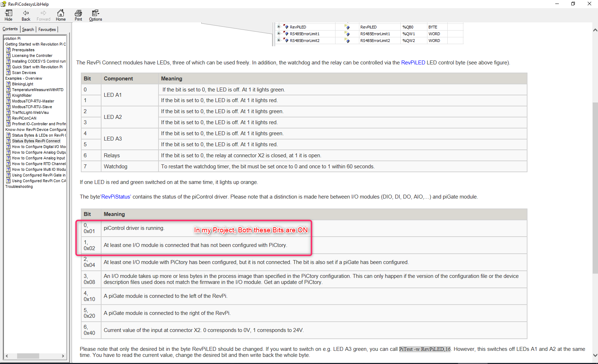Switch to the Search tab
The width and height of the screenshot is (598, 364).
point(28,30)
